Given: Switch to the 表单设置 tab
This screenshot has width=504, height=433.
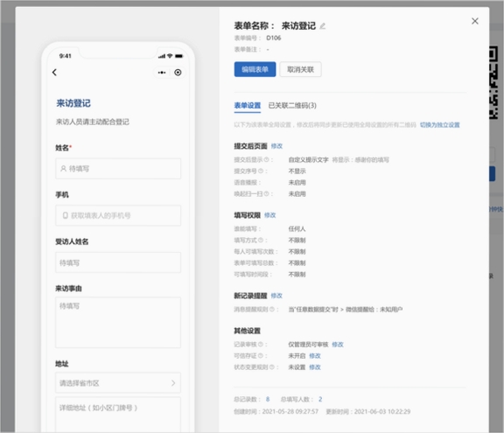Looking at the screenshot, I should [x=247, y=105].
